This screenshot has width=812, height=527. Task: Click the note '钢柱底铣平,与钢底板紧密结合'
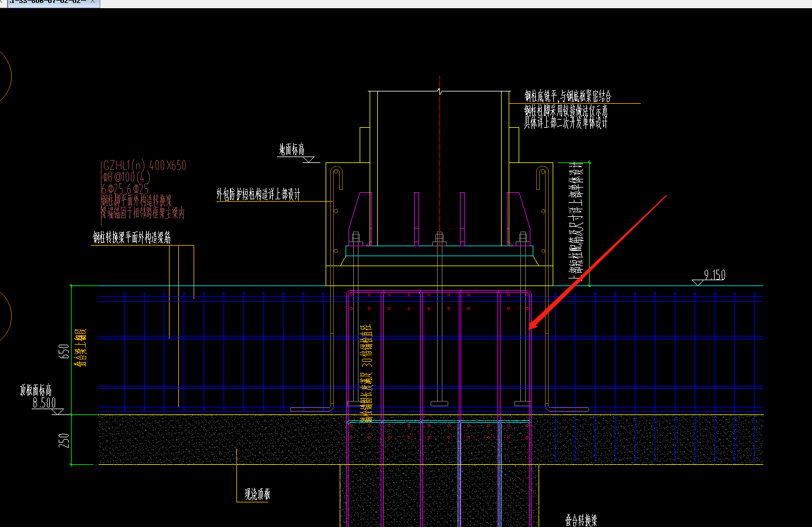point(568,96)
